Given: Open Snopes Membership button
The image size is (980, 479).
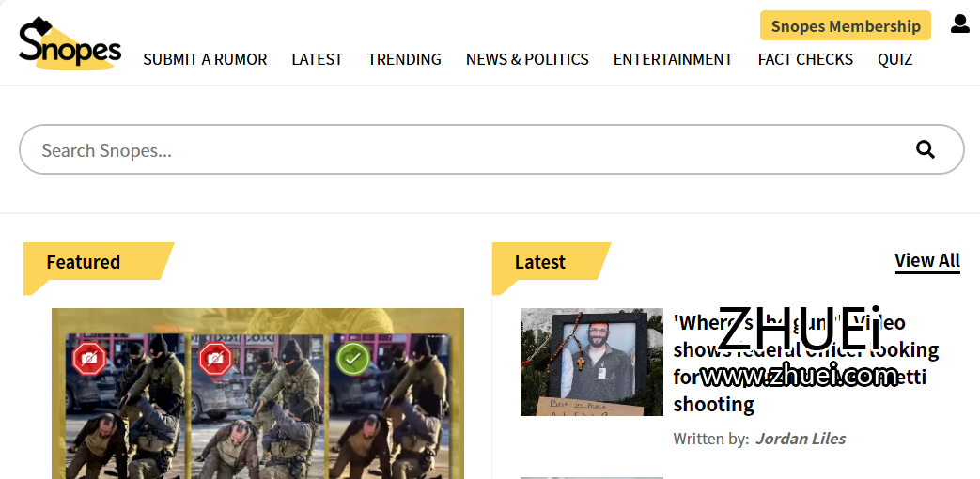Looking at the screenshot, I should coord(845,26).
